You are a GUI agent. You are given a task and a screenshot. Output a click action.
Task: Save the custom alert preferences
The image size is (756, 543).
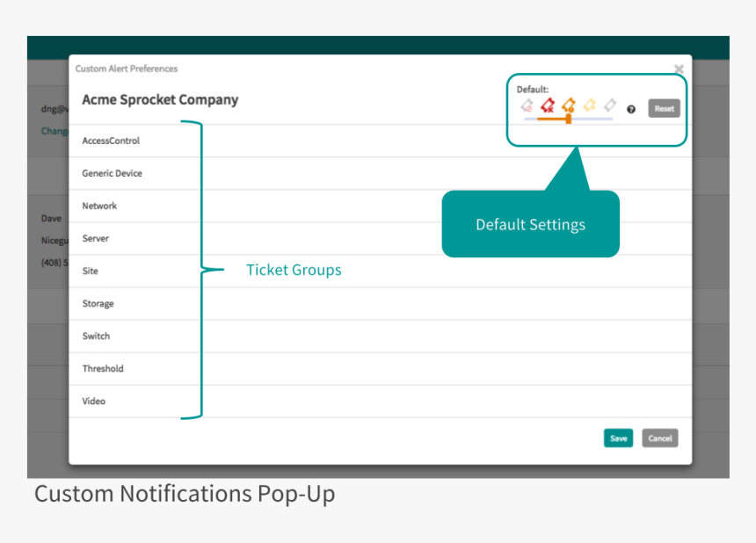618,438
